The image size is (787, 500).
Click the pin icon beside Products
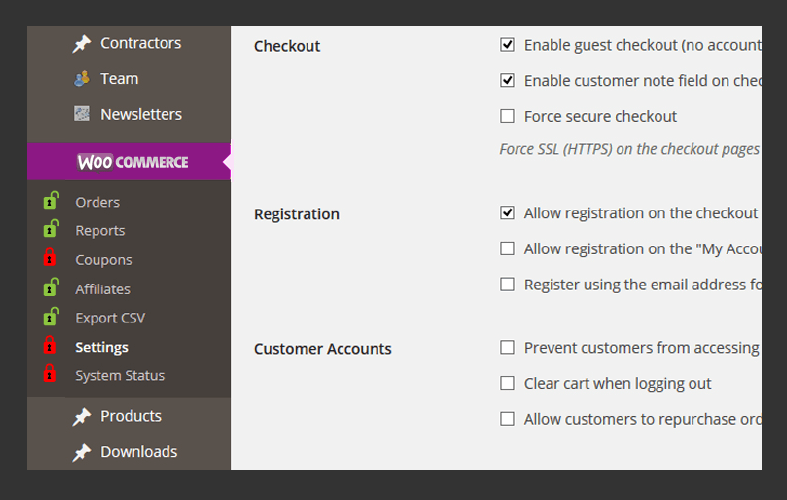click(82, 417)
